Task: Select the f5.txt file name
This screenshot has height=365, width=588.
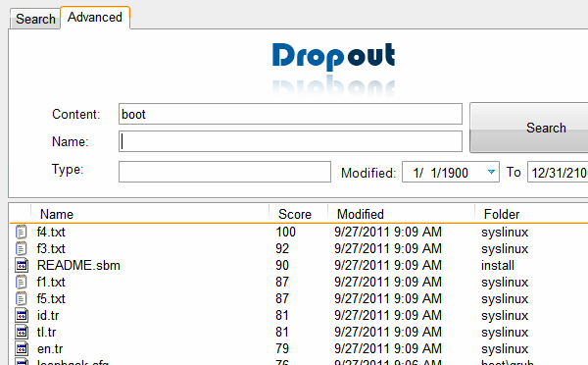Action: [x=51, y=298]
